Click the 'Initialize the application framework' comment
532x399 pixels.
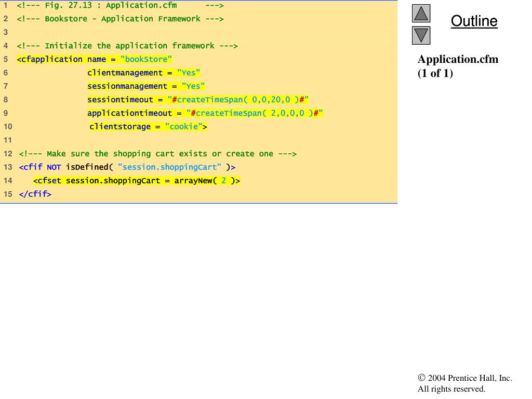coord(127,46)
